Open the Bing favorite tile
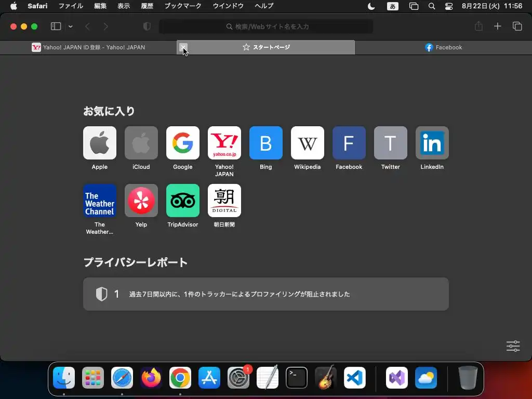This screenshot has width=532, height=399. pos(265,143)
